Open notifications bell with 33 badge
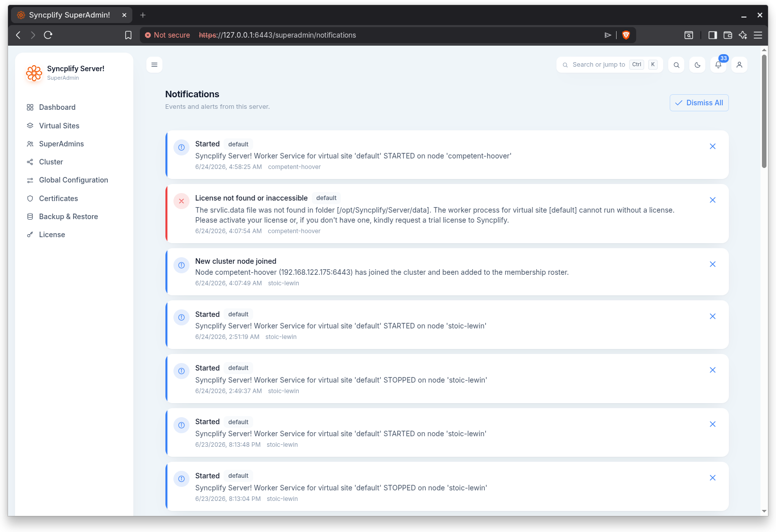The image size is (776, 532). point(718,65)
